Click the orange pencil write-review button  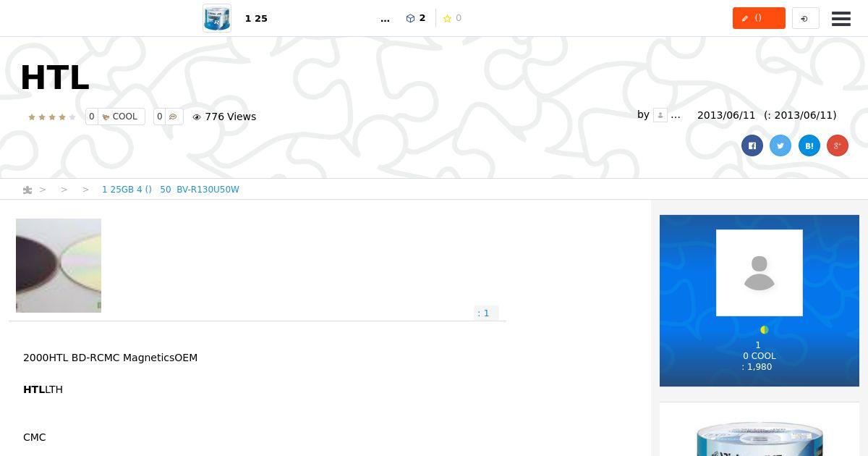(759, 18)
